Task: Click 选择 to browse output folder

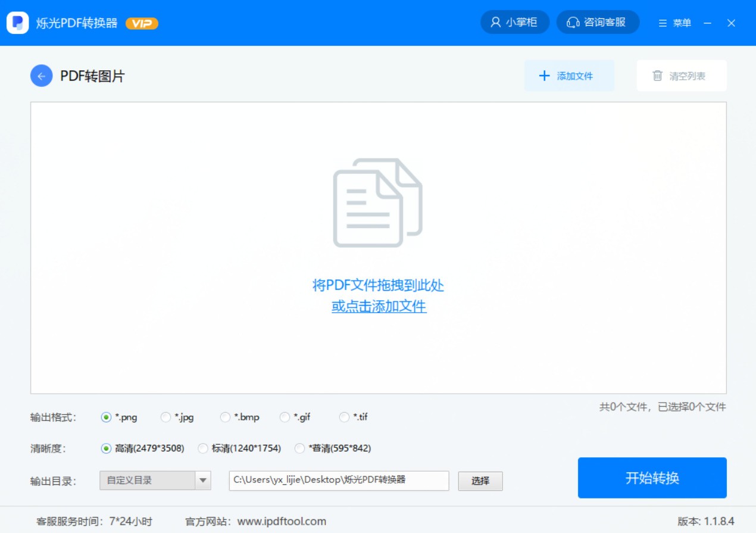Action: click(x=480, y=481)
